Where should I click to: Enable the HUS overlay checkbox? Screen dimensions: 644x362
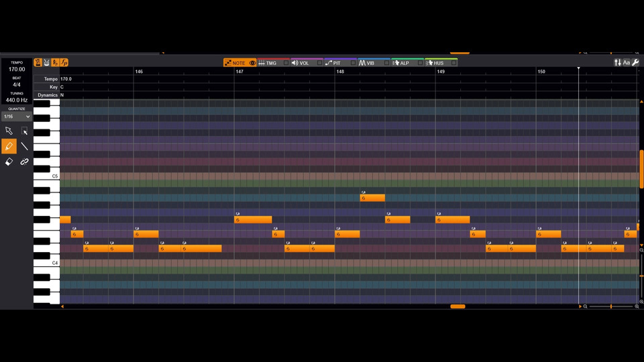pos(454,63)
